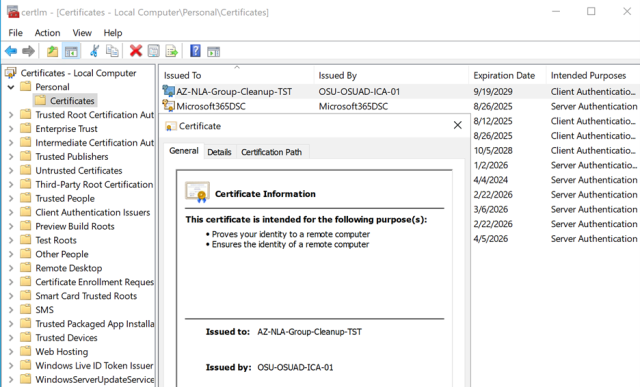Click the AZ-NLA-Group-Cleanup-TST certificate icon
640x387 pixels.
coord(169,91)
